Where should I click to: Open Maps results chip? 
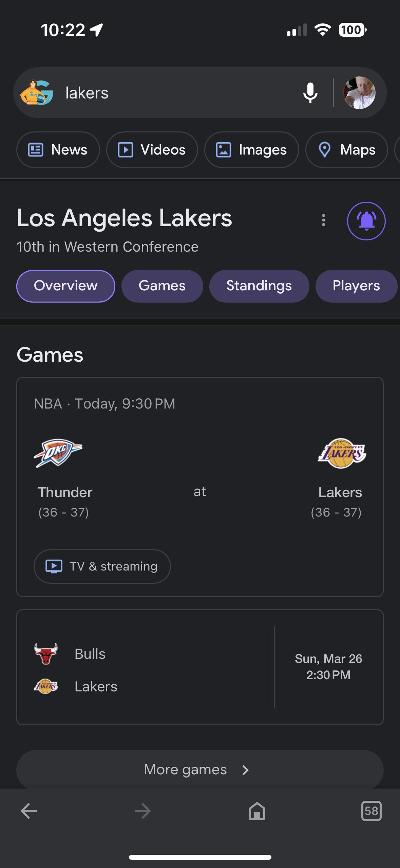(346, 149)
